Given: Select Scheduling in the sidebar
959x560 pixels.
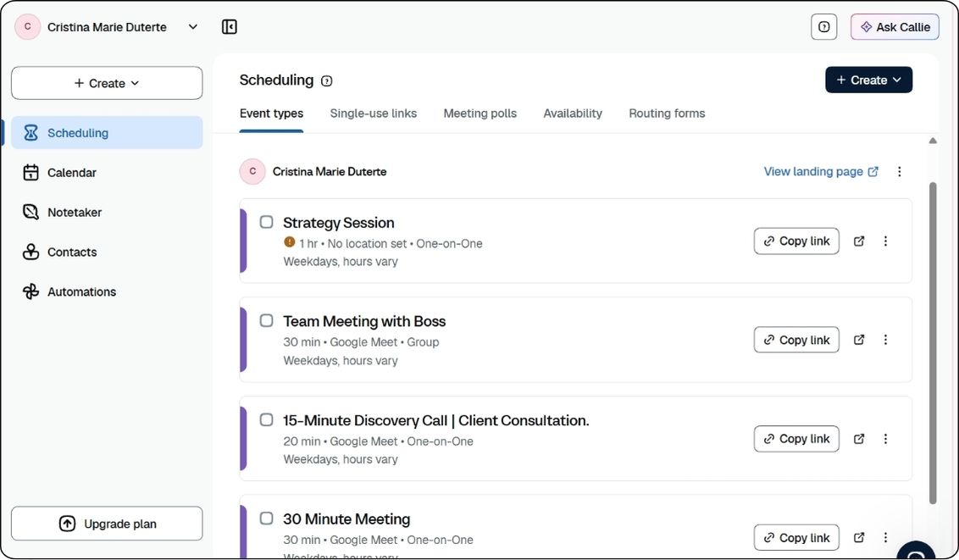Looking at the screenshot, I should 107,133.
